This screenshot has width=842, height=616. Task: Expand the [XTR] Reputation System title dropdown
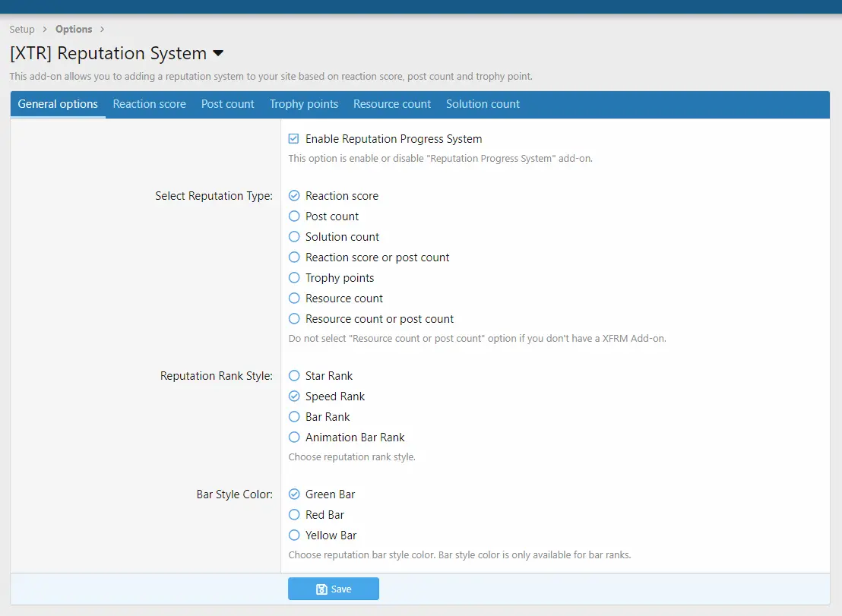point(218,53)
